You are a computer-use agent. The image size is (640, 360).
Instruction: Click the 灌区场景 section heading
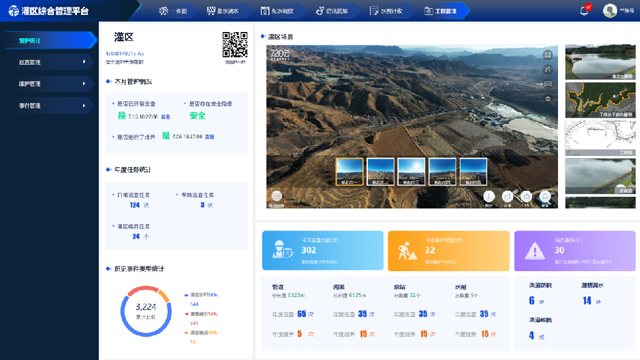[x=280, y=37]
